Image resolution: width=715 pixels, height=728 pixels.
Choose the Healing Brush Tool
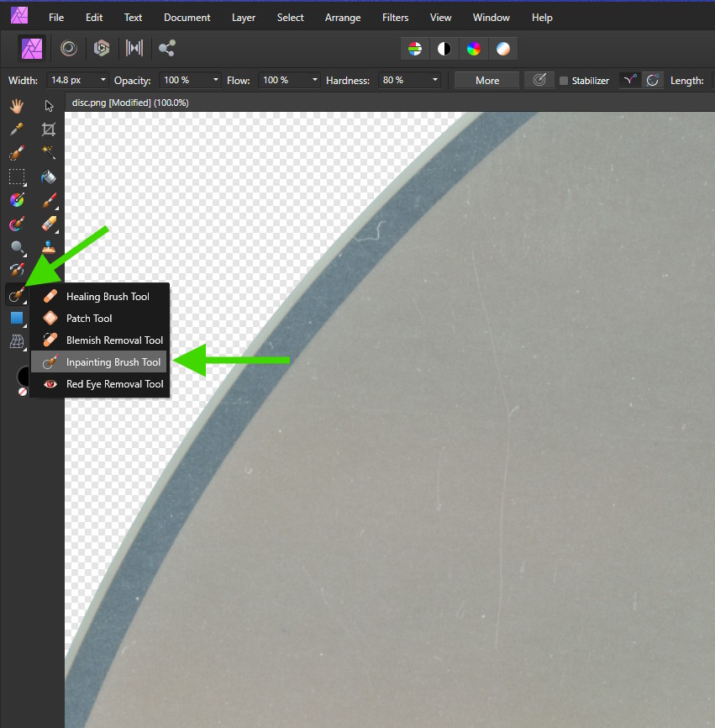107,297
